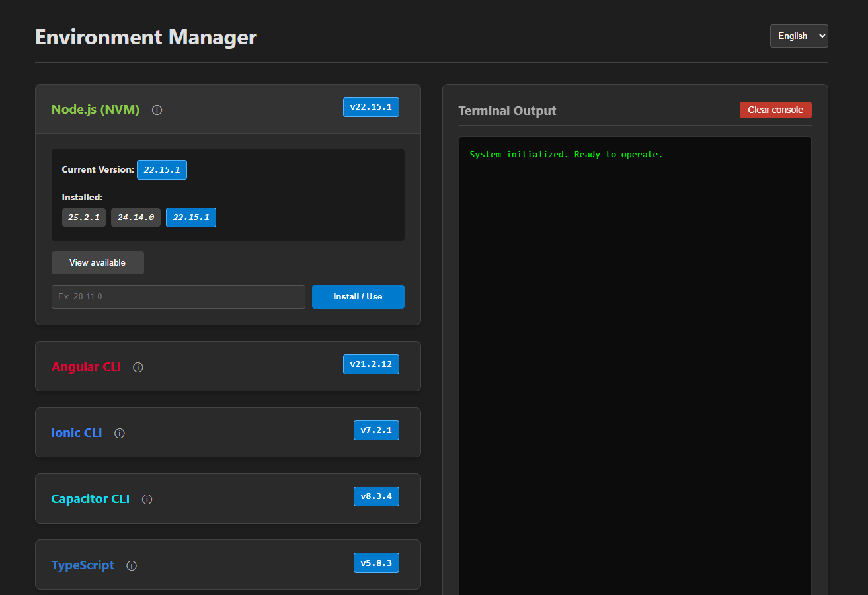
Task: Click the info icon next to Ionic CLI
Action: pos(120,433)
